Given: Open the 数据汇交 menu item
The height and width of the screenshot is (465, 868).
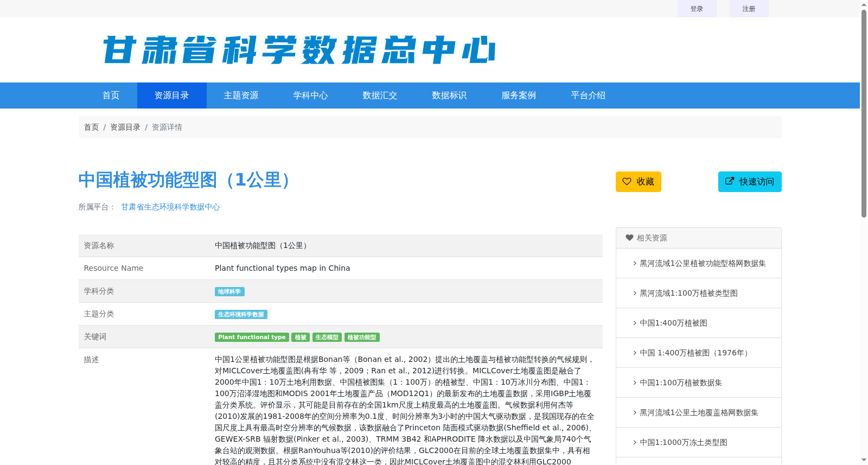Looking at the screenshot, I should coord(380,95).
